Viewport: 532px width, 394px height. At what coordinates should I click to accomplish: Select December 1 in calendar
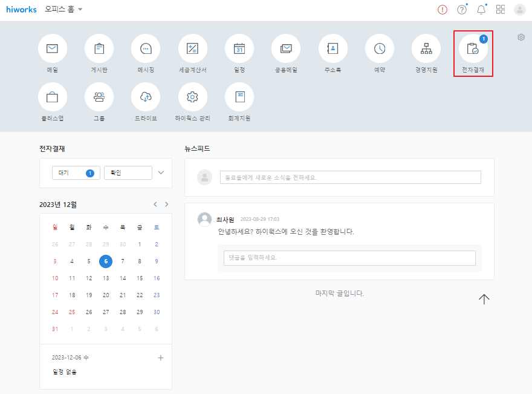click(140, 245)
